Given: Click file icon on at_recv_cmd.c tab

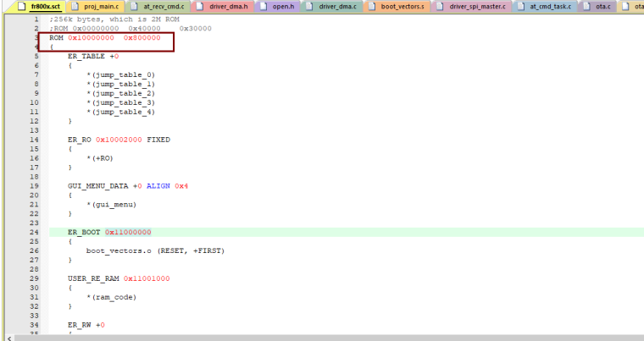Looking at the screenshot, I should (134, 6).
